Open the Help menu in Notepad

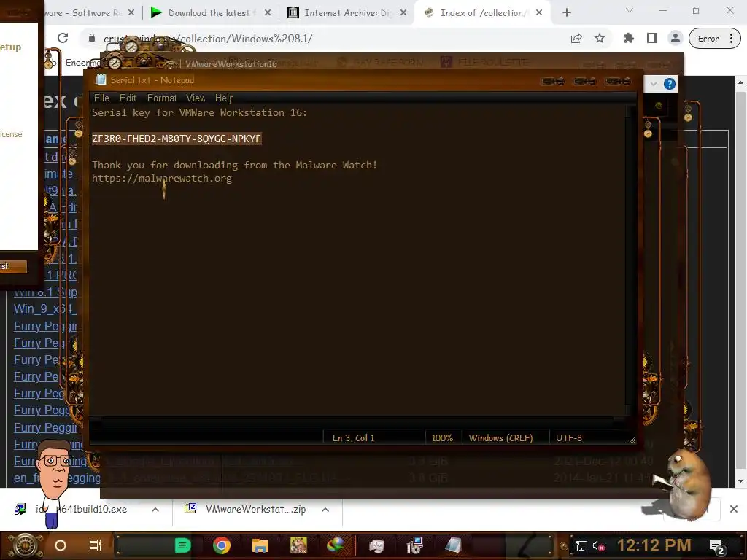pos(225,98)
